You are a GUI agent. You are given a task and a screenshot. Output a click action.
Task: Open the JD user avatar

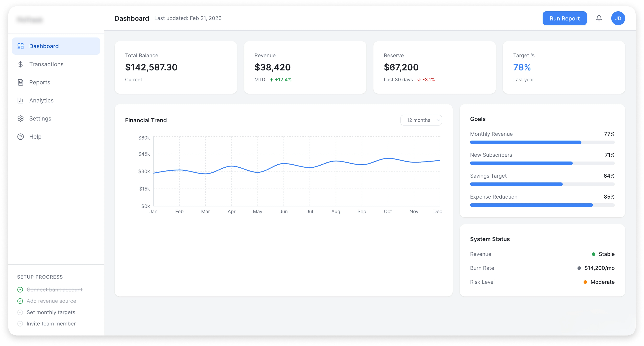[618, 18]
